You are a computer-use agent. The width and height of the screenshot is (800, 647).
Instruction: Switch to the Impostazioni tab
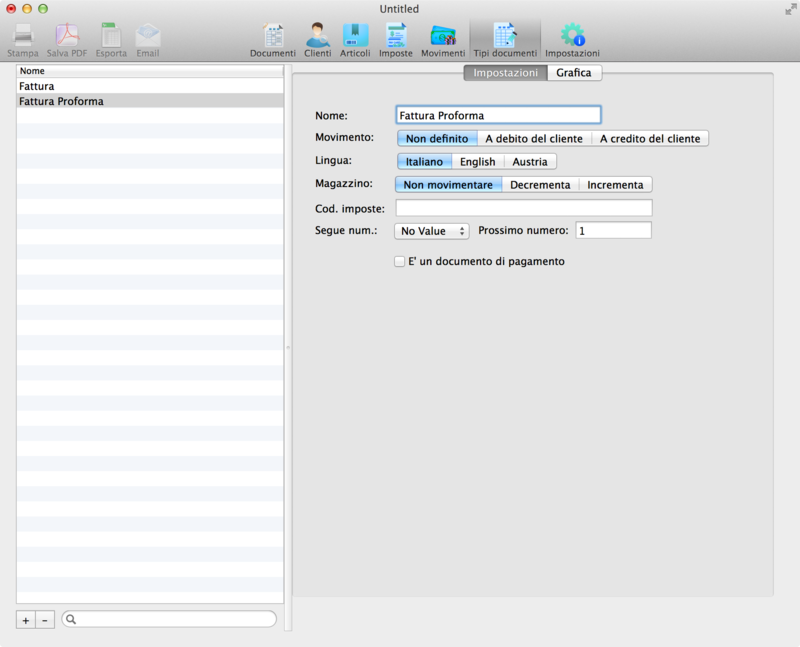click(505, 73)
